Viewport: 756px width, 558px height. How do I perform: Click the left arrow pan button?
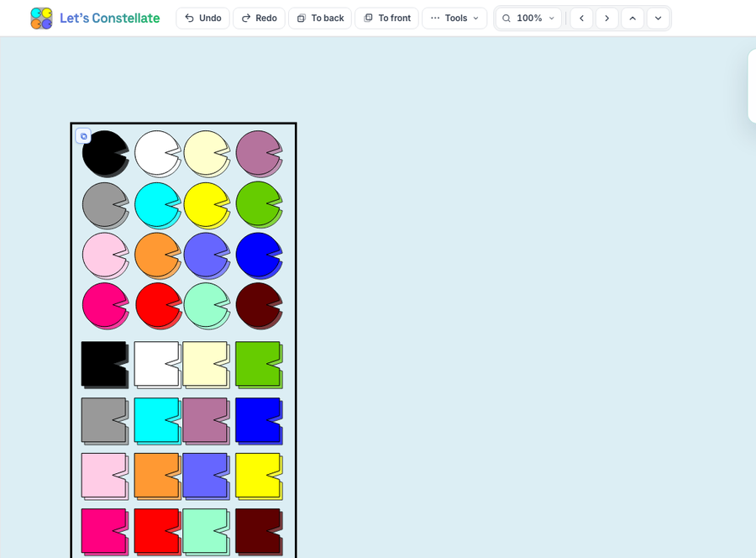coord(582,18)
